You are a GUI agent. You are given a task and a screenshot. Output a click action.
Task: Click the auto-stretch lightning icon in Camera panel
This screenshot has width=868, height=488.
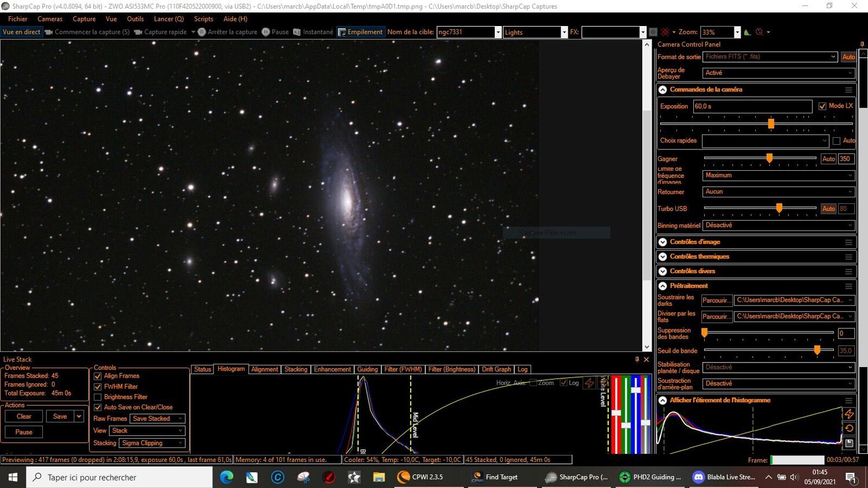click(x=849, y=413)
